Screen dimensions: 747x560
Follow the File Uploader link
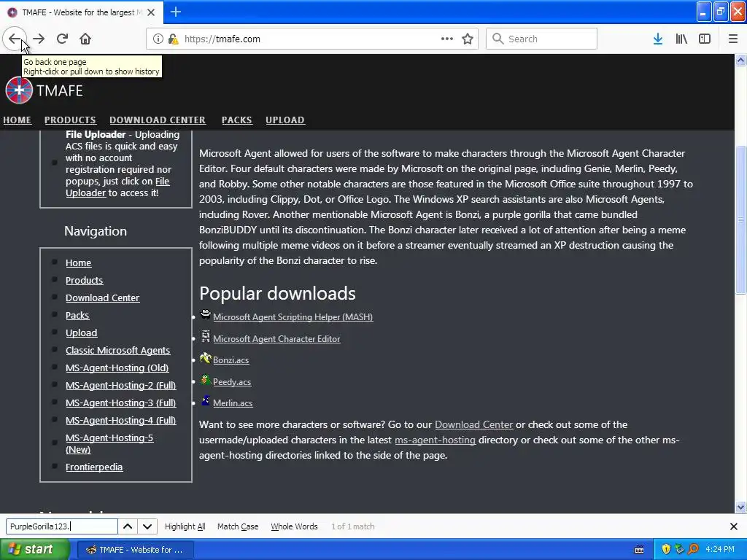117,187
